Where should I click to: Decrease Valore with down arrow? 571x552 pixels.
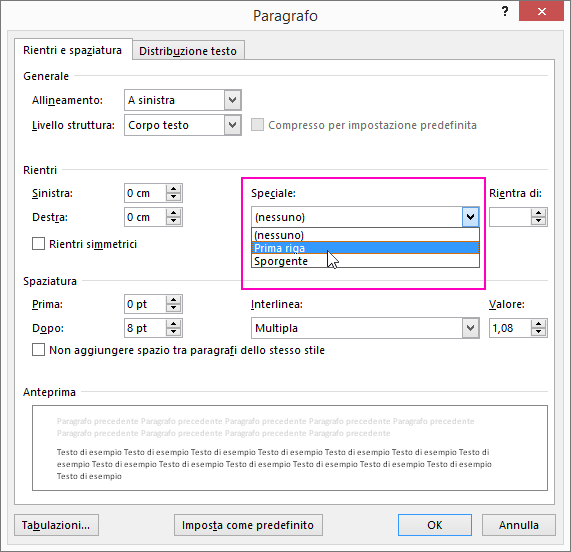click(x=539, y=332)
